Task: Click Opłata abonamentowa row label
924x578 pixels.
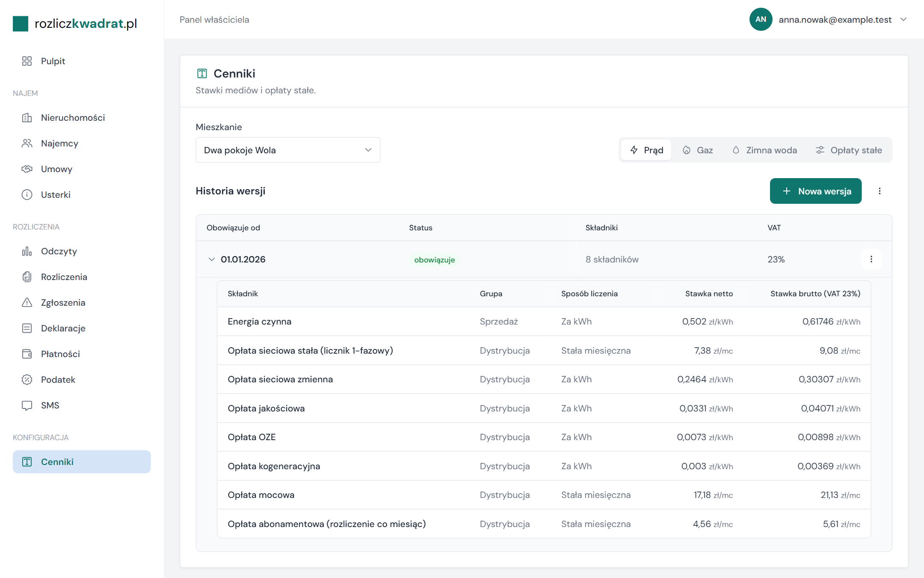Action: (x=327, y=524)
